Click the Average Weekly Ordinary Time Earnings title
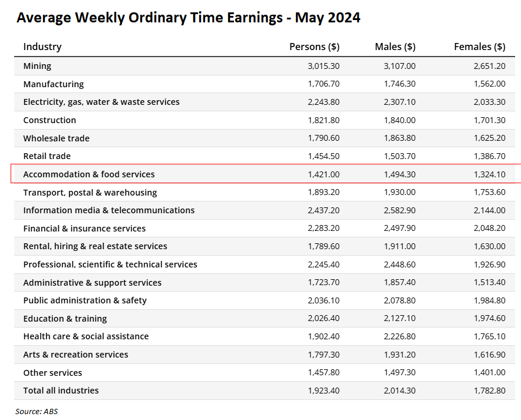This screenshot has height=420, width=521. [x=188, y=18]
